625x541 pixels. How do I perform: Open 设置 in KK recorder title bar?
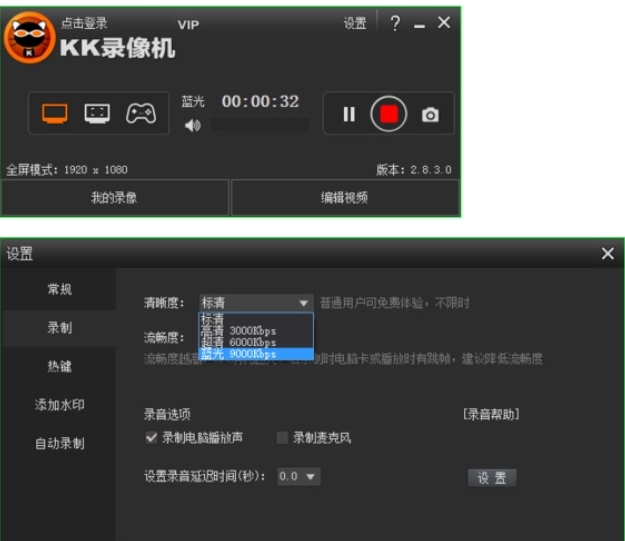point(355,24)
